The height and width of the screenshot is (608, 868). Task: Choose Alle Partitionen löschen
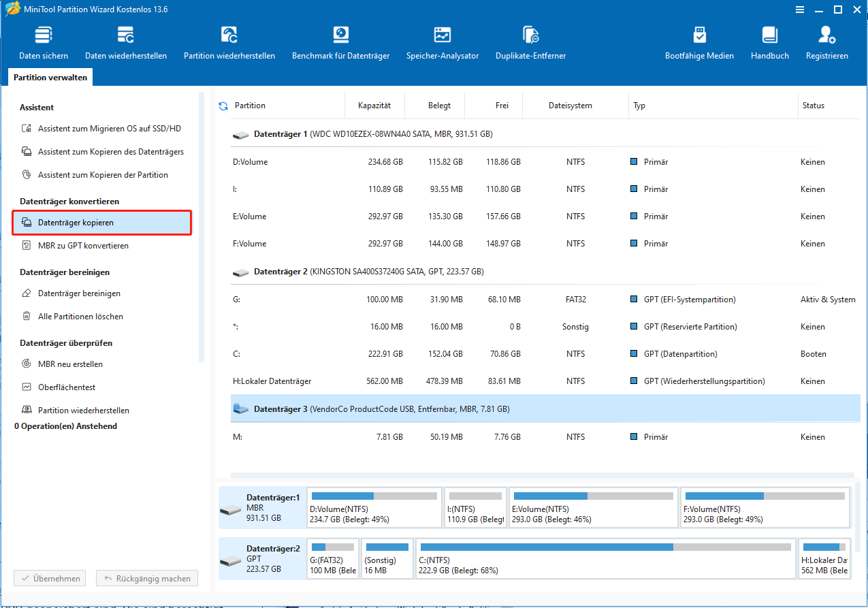72,317
